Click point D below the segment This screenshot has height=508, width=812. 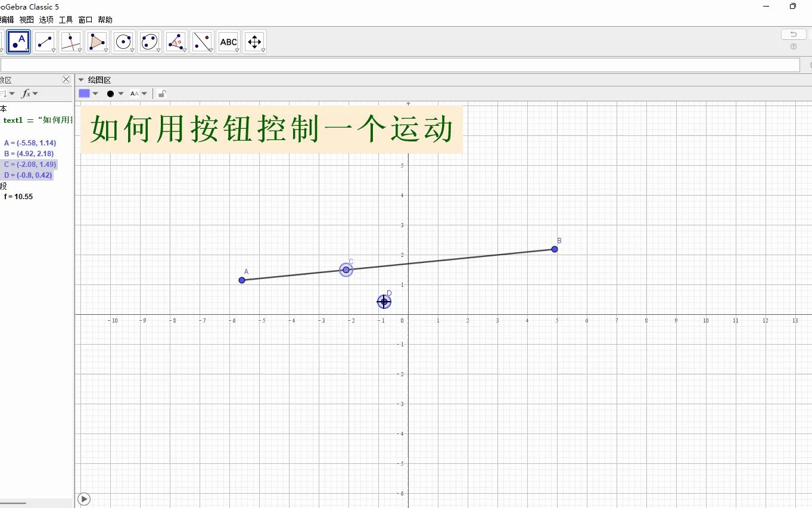point(384,302)
